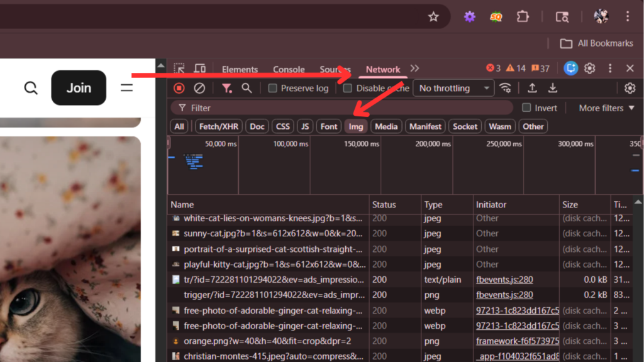Open DevTools settings gear
The height and width of the screenshot is (362, 644).
tap(590, 69)
